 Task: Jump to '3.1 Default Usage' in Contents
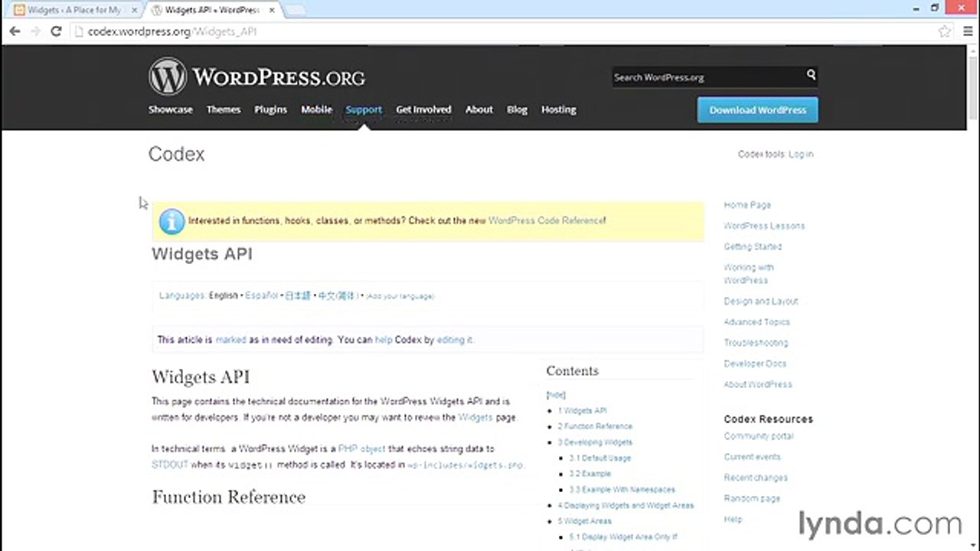[600, 458]
